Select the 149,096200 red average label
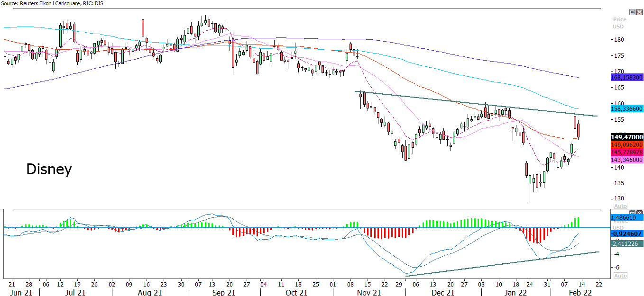 (626, 144)
